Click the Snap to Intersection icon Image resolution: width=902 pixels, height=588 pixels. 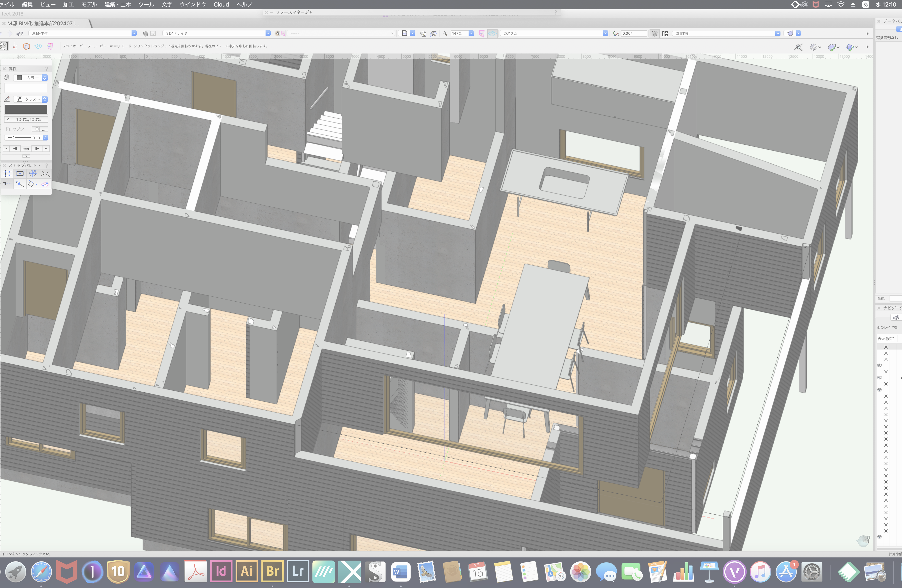45,174
